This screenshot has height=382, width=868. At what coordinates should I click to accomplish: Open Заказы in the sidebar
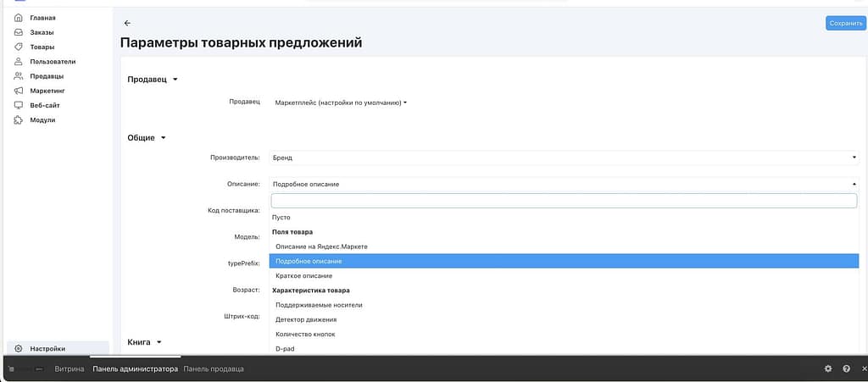pos(42,33)
